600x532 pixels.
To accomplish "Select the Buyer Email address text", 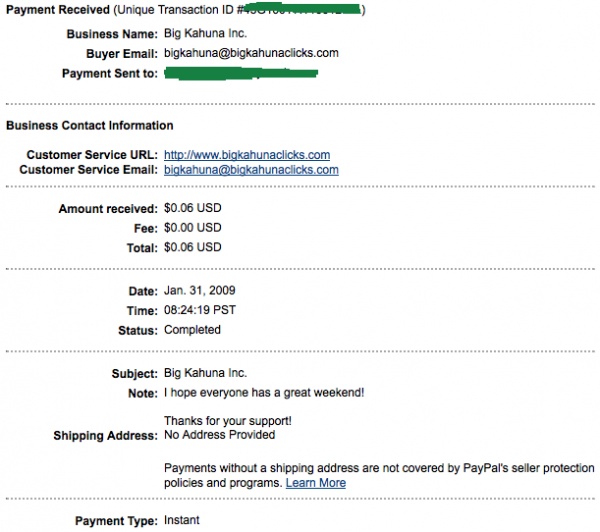I will click(x=250, y=52).
